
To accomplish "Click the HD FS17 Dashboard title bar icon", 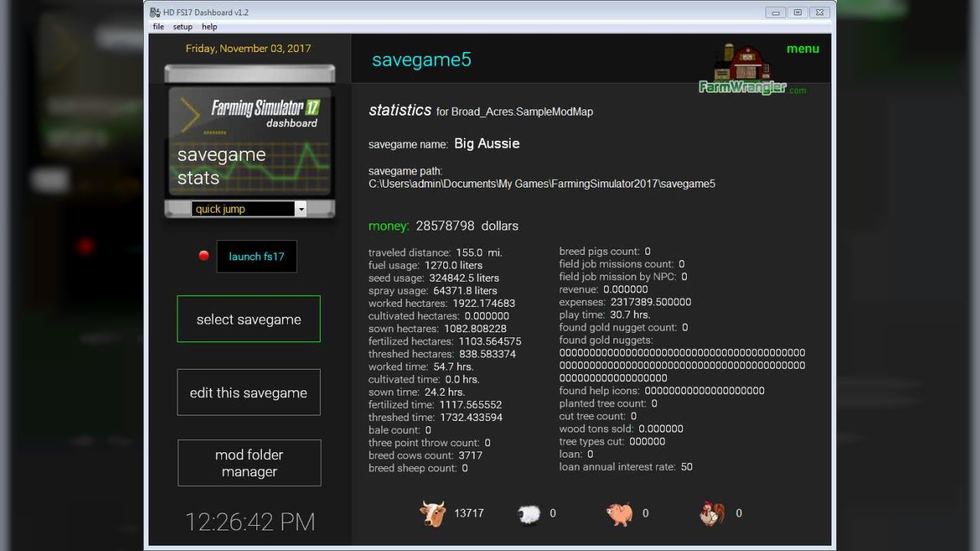I will point(155,12).
